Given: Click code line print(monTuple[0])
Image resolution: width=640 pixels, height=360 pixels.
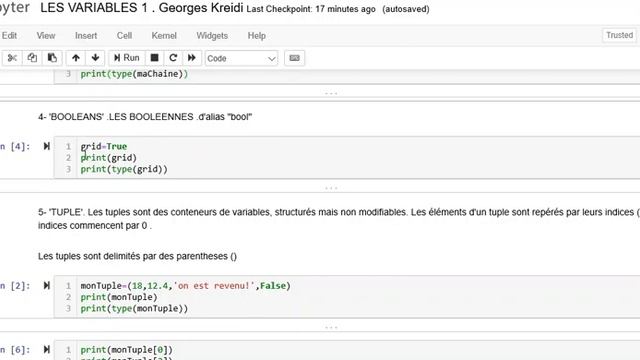Looking at the screenshot, I should tap(127, 350).
